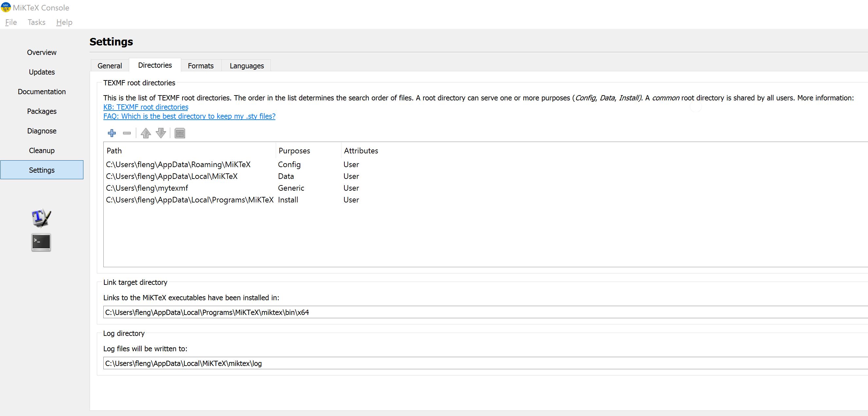Click the Purposes column header
This screenshot has width=868, height=416.
(x=308, y=150)
